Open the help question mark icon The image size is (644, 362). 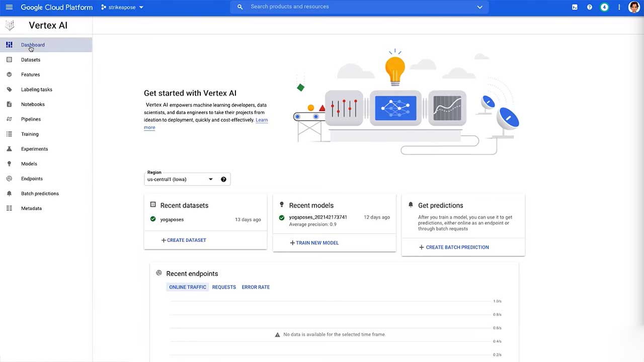[x=590, y=7]
